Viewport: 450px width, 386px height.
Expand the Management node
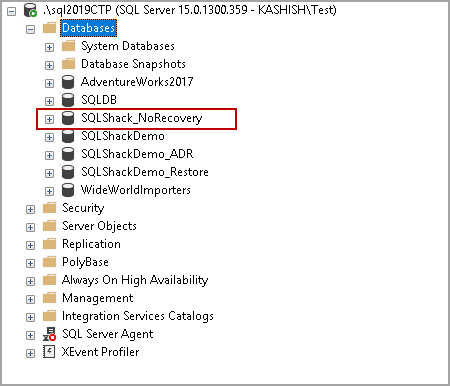[30, 300]
